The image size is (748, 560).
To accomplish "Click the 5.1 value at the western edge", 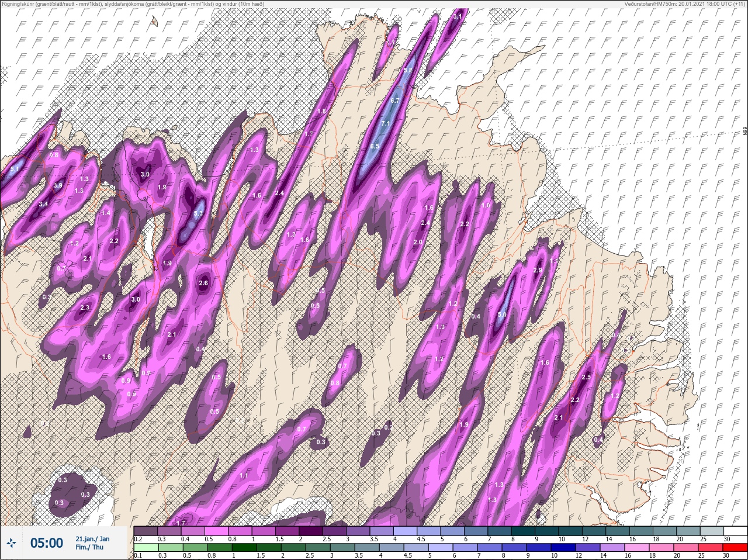I will 15,169.
